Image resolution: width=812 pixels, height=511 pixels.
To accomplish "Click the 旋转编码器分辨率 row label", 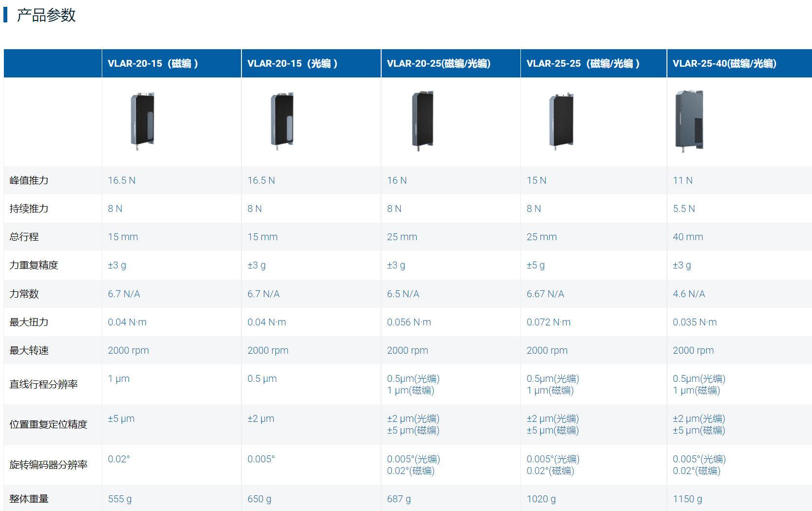I will tap(48, 465).
